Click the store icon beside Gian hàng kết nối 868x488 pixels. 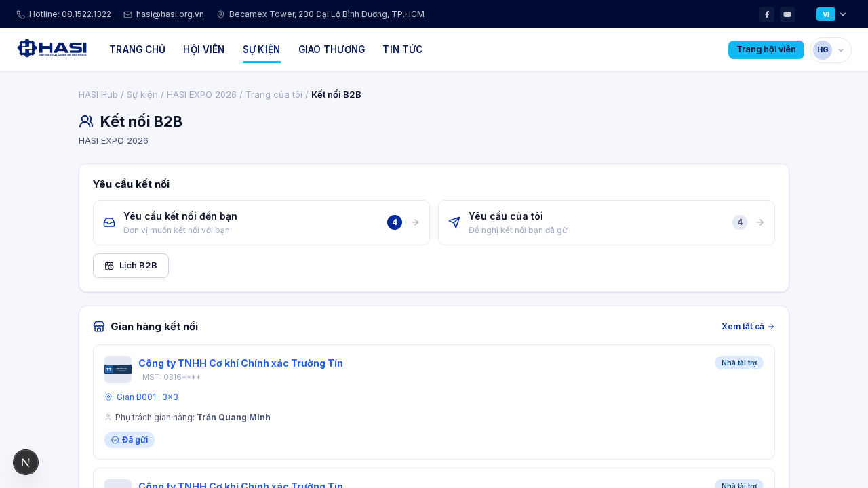point(99,327)
